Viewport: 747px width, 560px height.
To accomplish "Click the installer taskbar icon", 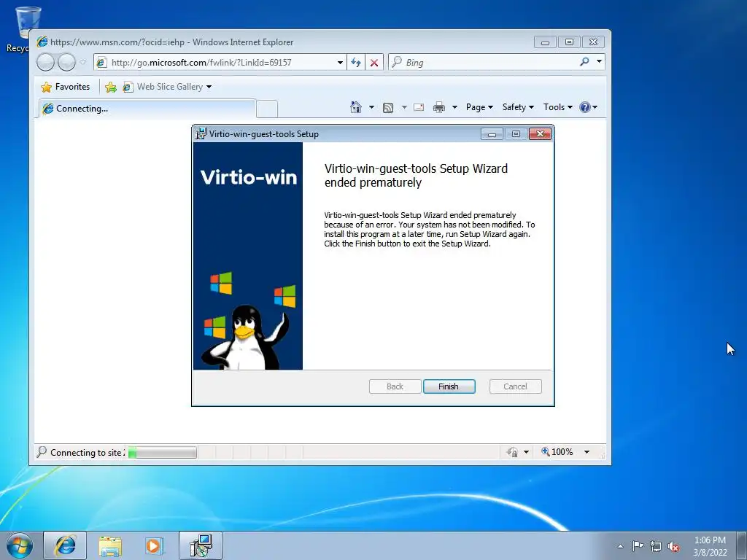I will (201, 545).
